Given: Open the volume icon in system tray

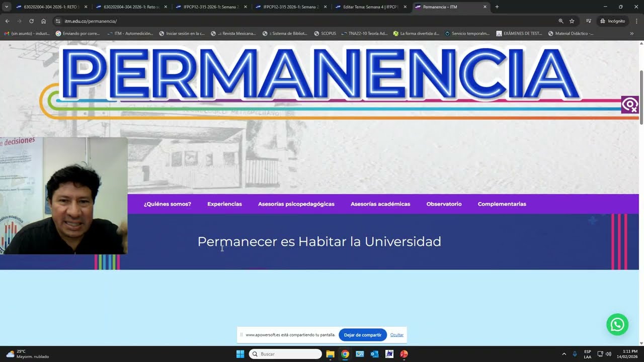Looking at the screenshot, I should (608, 354).
